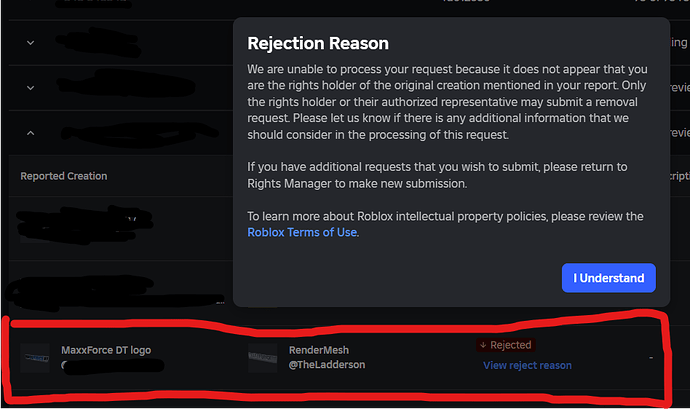
Task: Click the red Rejected status badge
Action: 505,345
